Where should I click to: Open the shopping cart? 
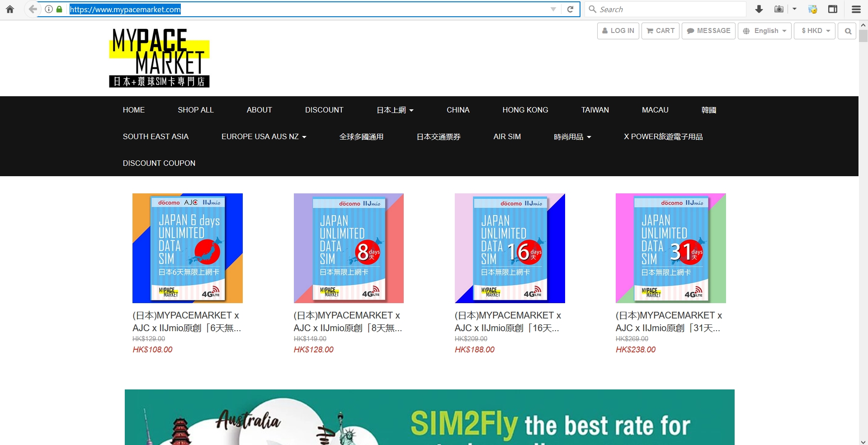(660, 31)
